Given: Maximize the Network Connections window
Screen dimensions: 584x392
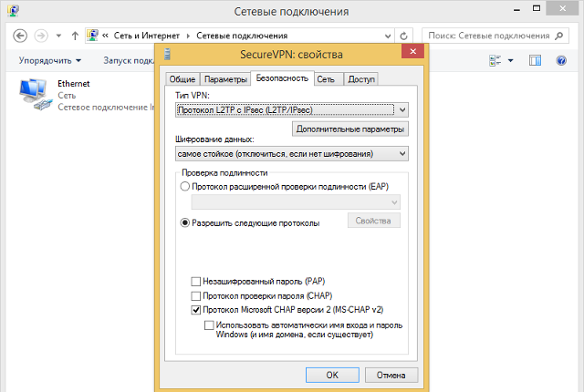Looking at the screenshot, I should (536, 8).
